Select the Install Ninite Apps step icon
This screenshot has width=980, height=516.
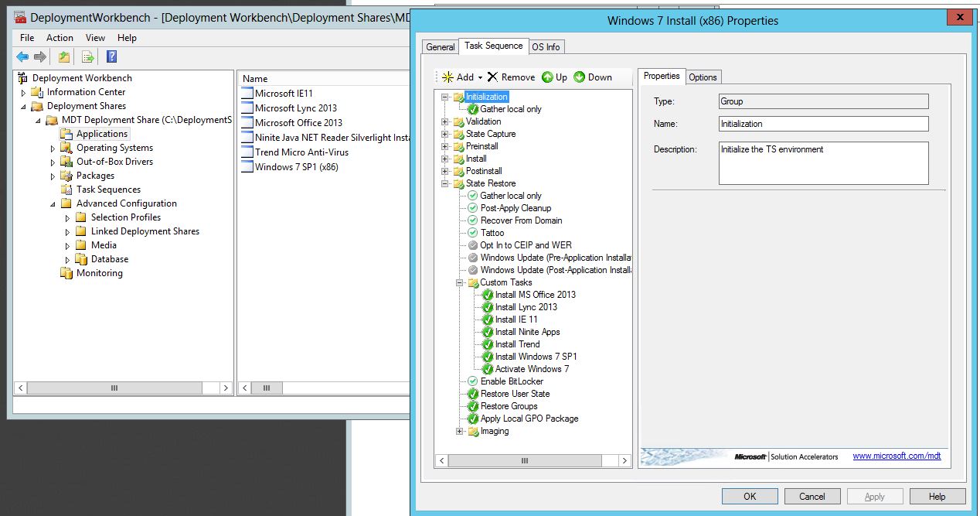click(488, 332)
